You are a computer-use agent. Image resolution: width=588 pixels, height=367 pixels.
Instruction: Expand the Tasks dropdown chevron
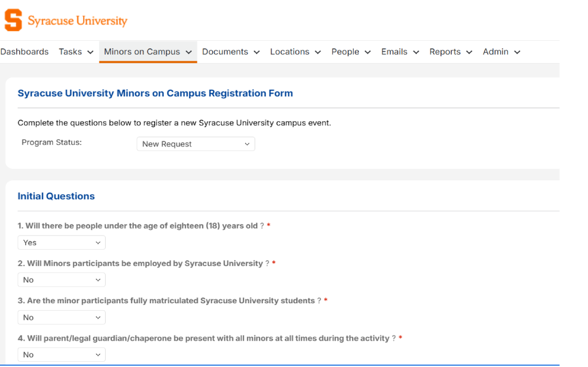pyautogui.click(x=90, y=52)
